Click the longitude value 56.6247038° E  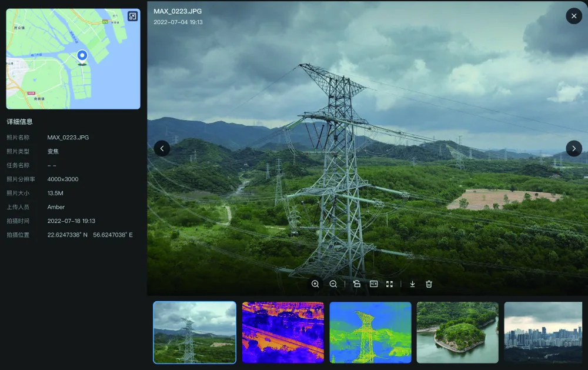pyautogui.click(x=113, y=235)
